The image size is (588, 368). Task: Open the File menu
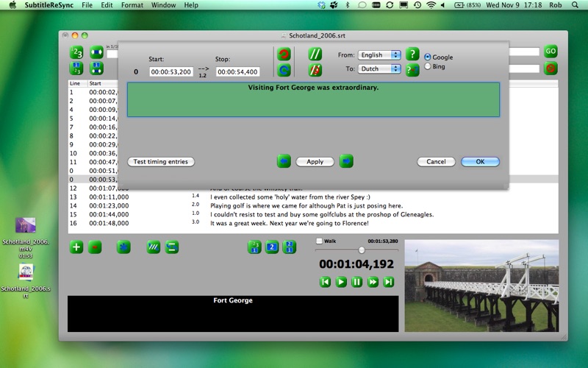[87, 5]
